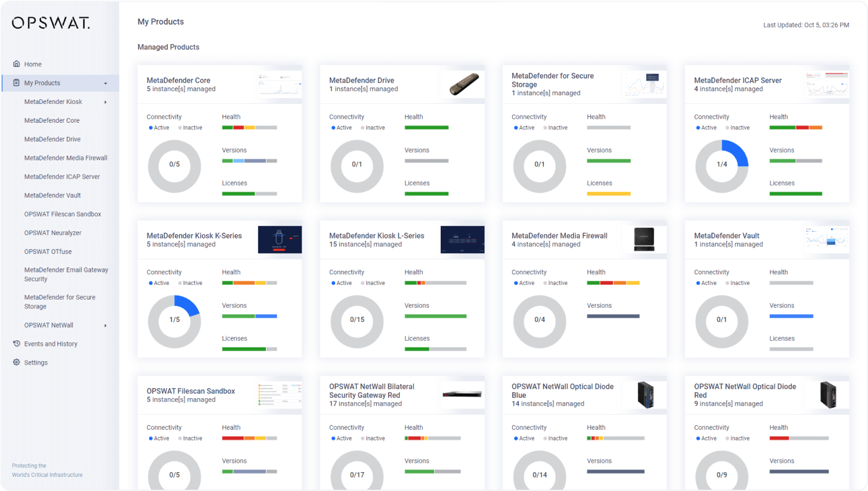Open MetaDefender Core in sidebar
Screen dimensions: 868x491
(52, 120)
